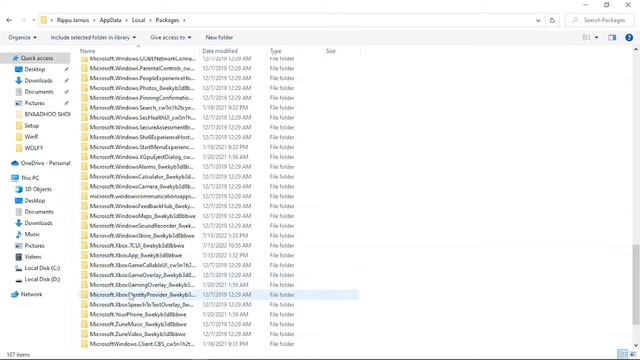Open pinned Downloads under Quick access

click(38, 80)
